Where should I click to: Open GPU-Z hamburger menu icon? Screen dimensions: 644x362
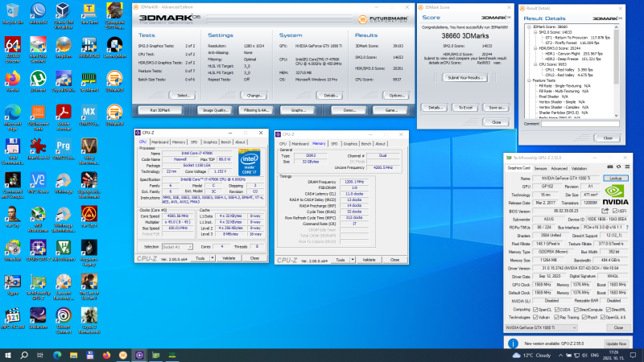(x=627, y=167)
